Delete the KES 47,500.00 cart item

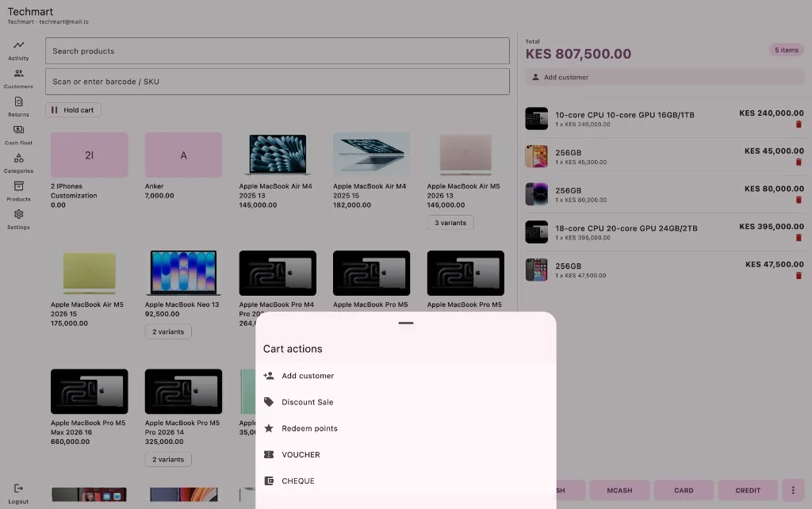click(799, 275)
